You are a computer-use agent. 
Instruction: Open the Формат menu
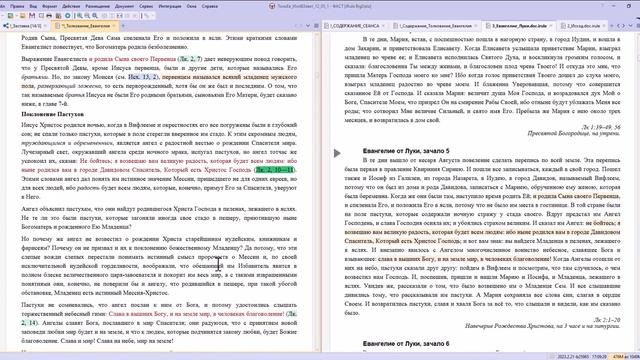pos(50,7)
